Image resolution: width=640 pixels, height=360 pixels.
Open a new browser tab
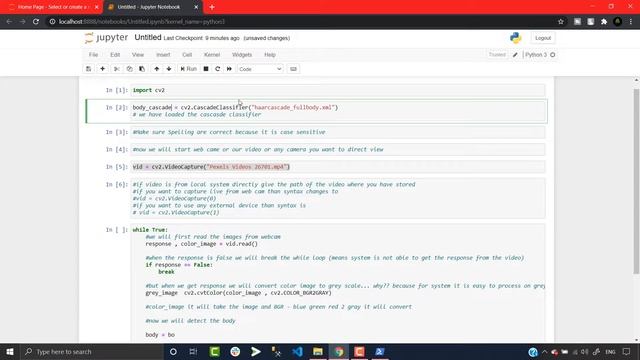(212, 7)
